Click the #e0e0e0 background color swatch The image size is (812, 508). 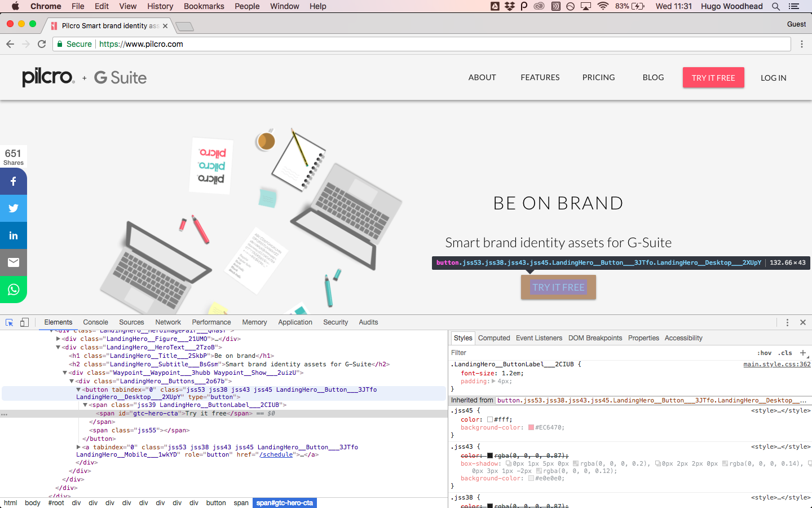tap(531, 479)
